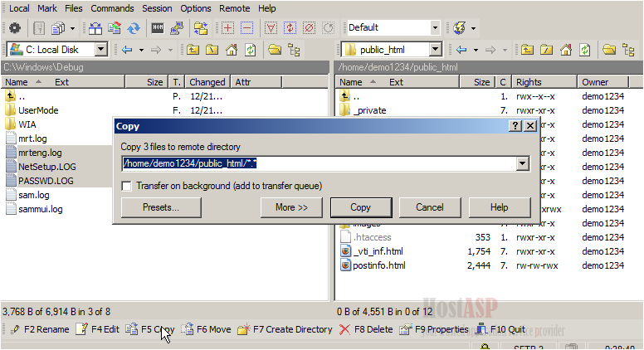Open the Session menu
This screenshot has width=644, height=350.
157,8
